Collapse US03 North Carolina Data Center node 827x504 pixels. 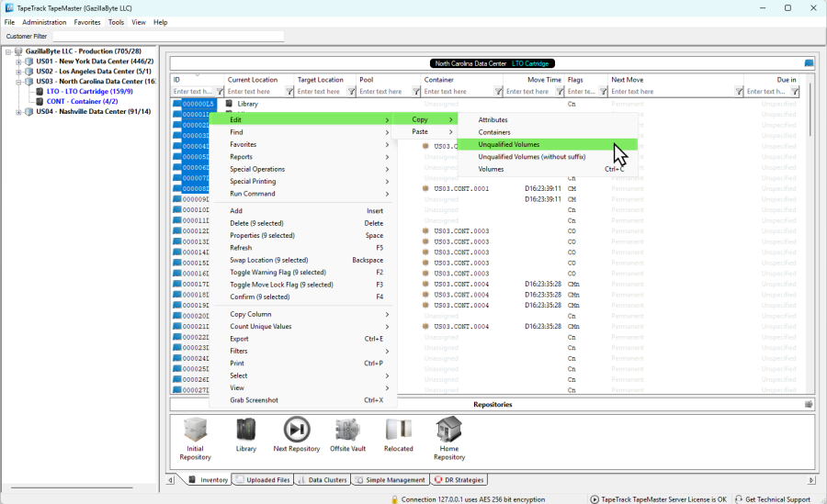tap(18, 82)
